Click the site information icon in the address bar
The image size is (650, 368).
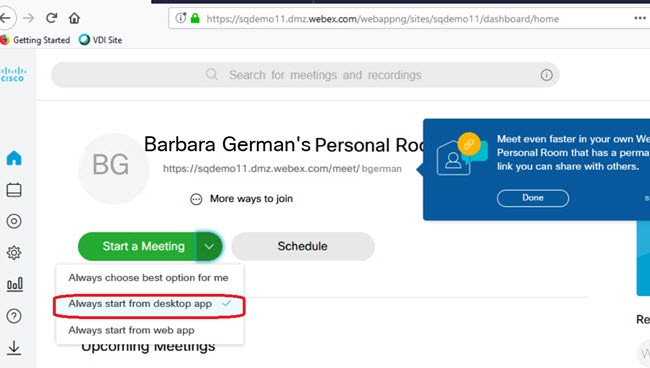[181, 18]
